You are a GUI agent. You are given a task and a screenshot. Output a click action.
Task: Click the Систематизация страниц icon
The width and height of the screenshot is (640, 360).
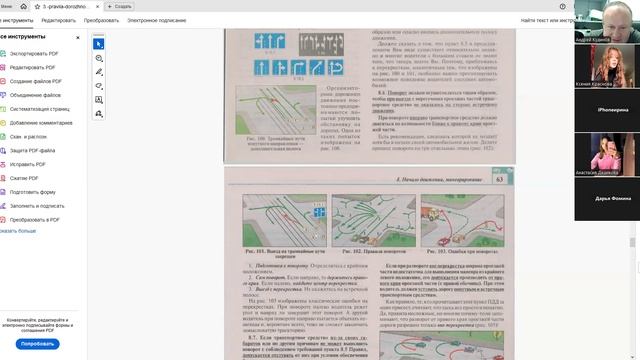(3, 109)
